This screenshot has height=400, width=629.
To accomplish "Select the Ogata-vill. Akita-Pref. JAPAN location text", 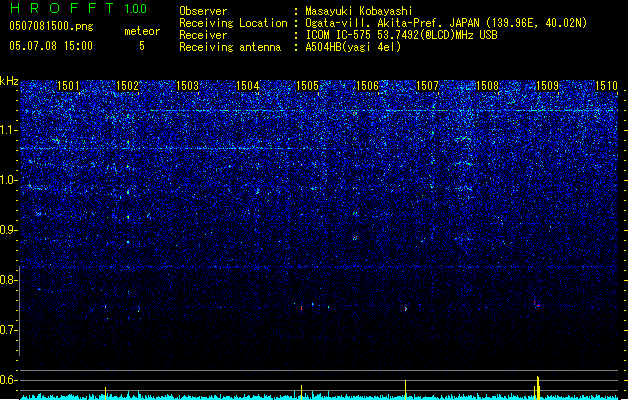I will point(446,23).
